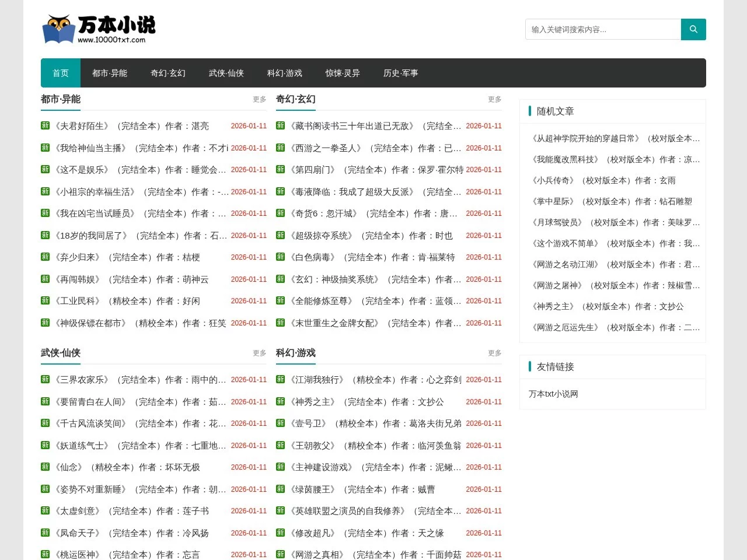Click the 新 badge beside 《修改超凡》
Viewport: 747px width, 560px height.
click(280, 533)
